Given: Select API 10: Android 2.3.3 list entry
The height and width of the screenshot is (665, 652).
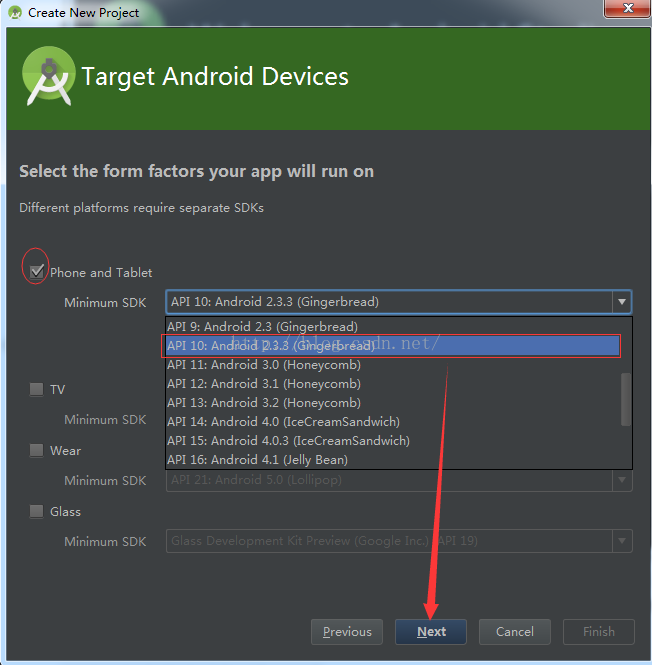Looking at the screenshot, I should coord(392,346).
